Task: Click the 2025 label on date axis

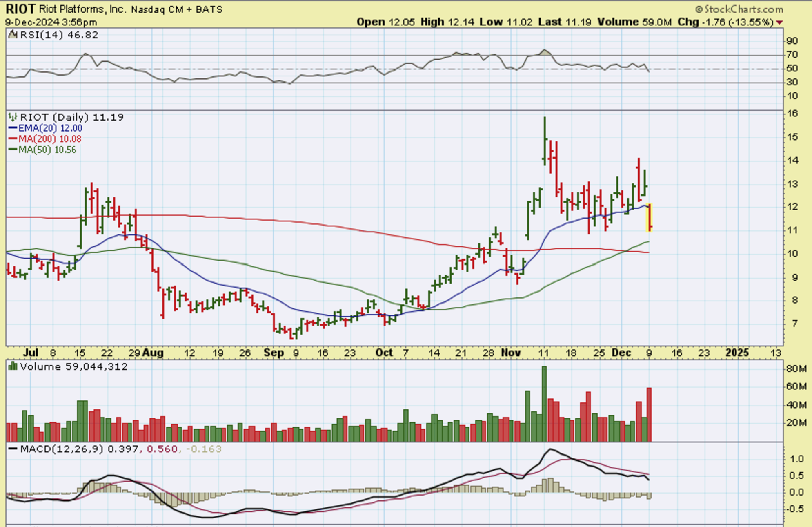Action: tap(737, 353)
